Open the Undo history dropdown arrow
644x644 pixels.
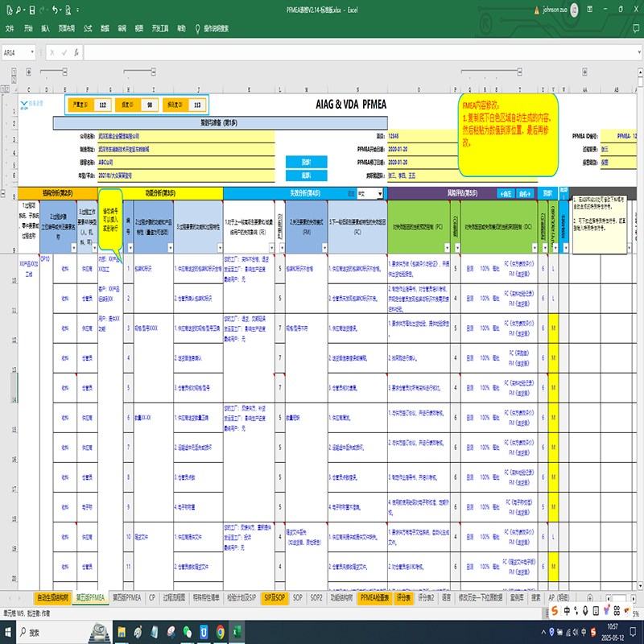pyautogui.click(x=61, y=10)
